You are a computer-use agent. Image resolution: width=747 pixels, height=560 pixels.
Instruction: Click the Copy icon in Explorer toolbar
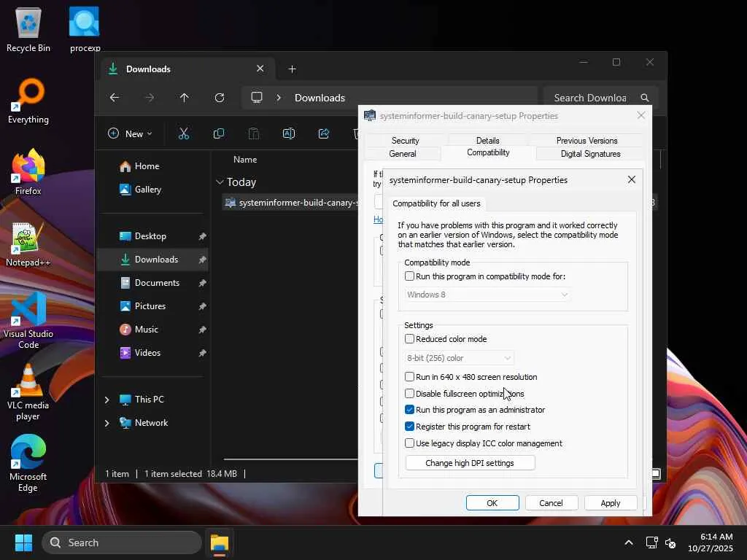(218, 133)
